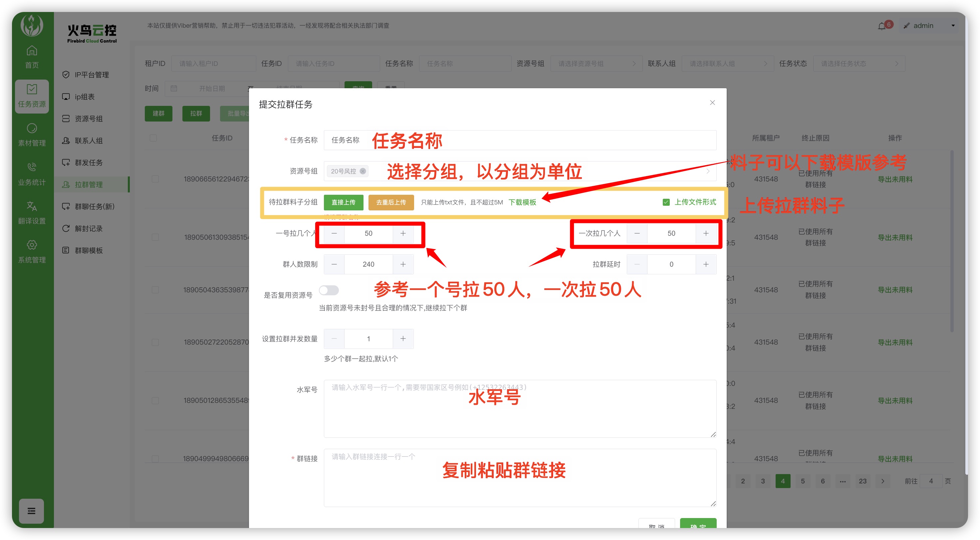
Task: Click the 直接上传 button
Action: point(343,202)
